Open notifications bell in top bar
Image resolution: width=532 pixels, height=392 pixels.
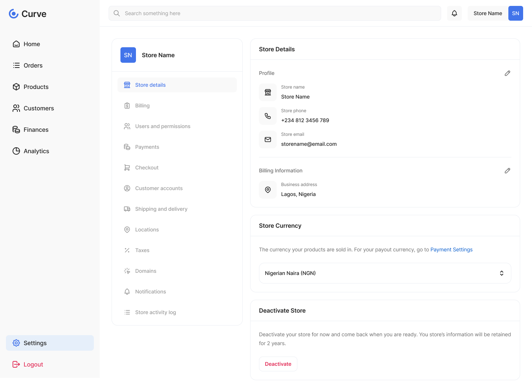[454, 13]
